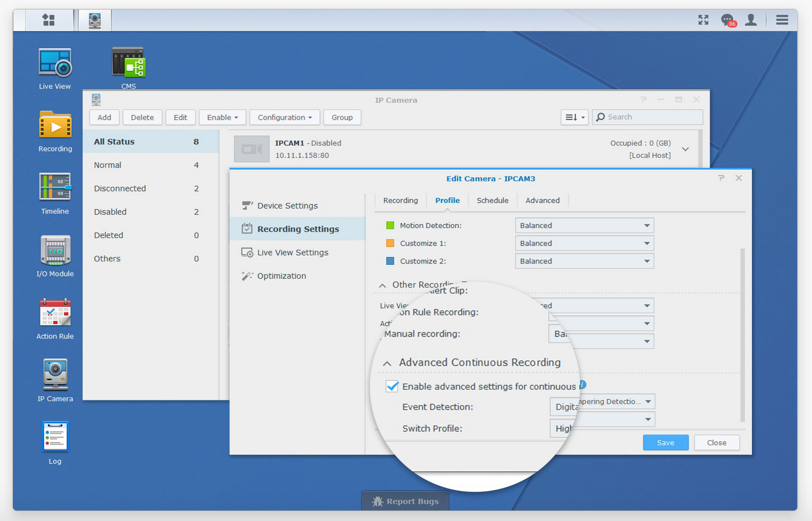
Task: Collapse the Advanced Continuous Recording section
Action: (x=387, y=363)
